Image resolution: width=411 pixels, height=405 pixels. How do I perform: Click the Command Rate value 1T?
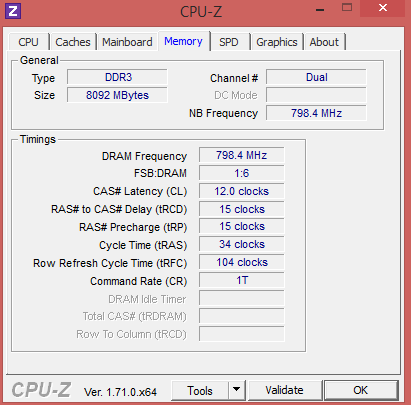click(242, 280)
